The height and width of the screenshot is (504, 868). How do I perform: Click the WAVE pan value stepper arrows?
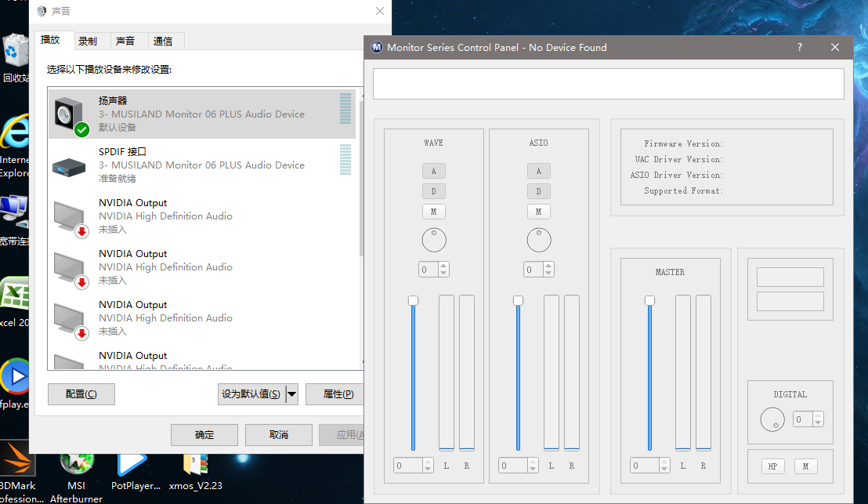point(443,270)
